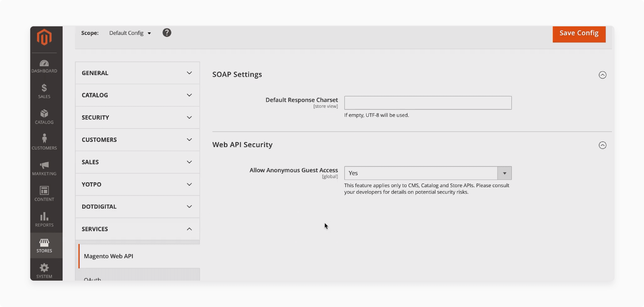
Task: Expand the SALES config group
Action: point(137,162)
